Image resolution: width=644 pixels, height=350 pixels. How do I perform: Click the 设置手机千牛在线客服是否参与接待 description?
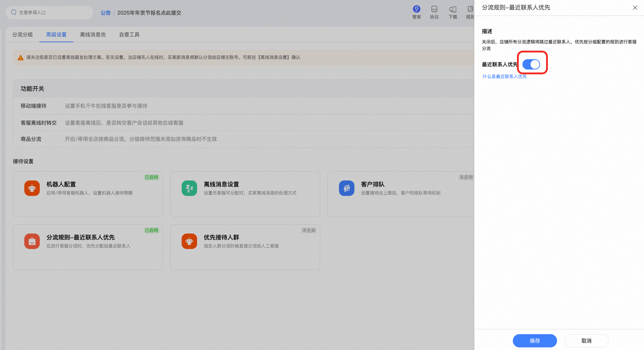(x=106, y=106)
